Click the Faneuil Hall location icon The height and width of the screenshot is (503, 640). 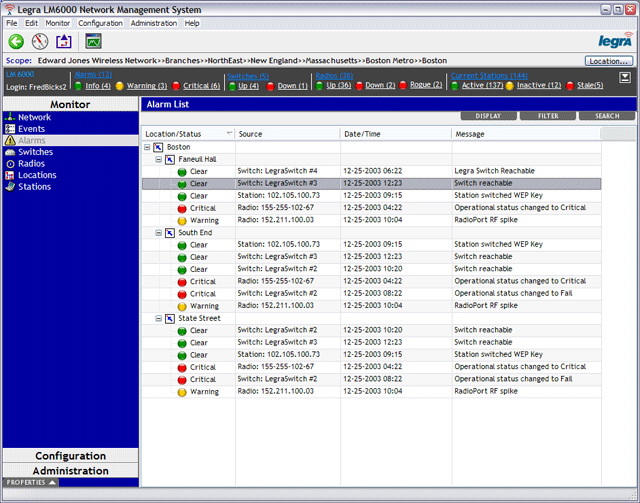[x=170, y=159]
